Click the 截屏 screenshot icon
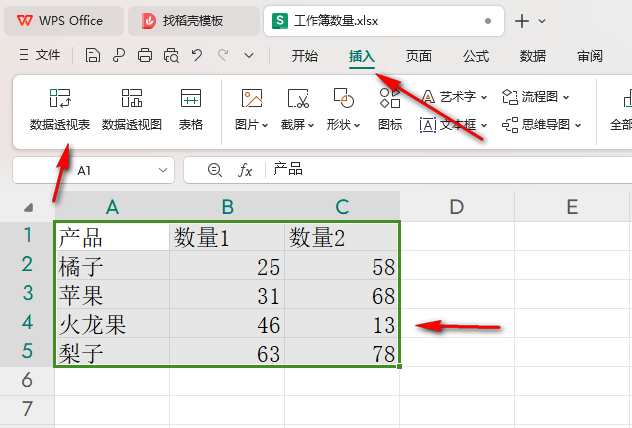The width and height of the screenshot is (632, 428). [x=298, y=98]
